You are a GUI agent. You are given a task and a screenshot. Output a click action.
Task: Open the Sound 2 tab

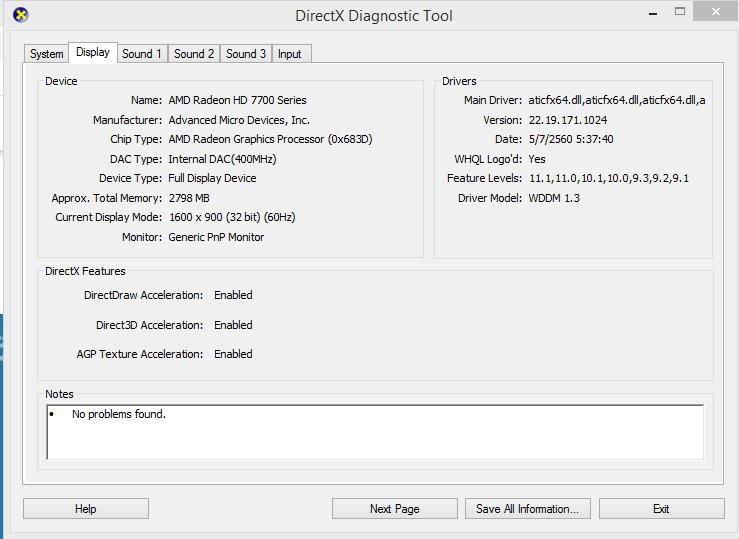pos(194,54)
